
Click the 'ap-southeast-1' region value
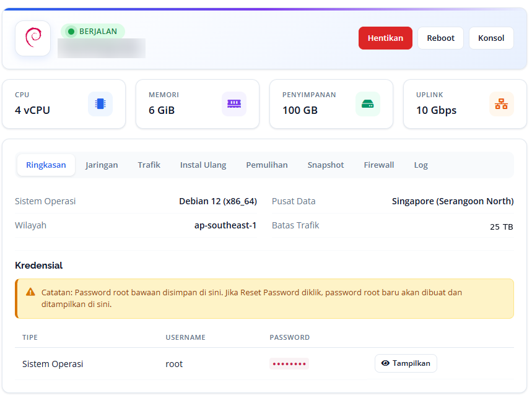[x=225, y=225]
